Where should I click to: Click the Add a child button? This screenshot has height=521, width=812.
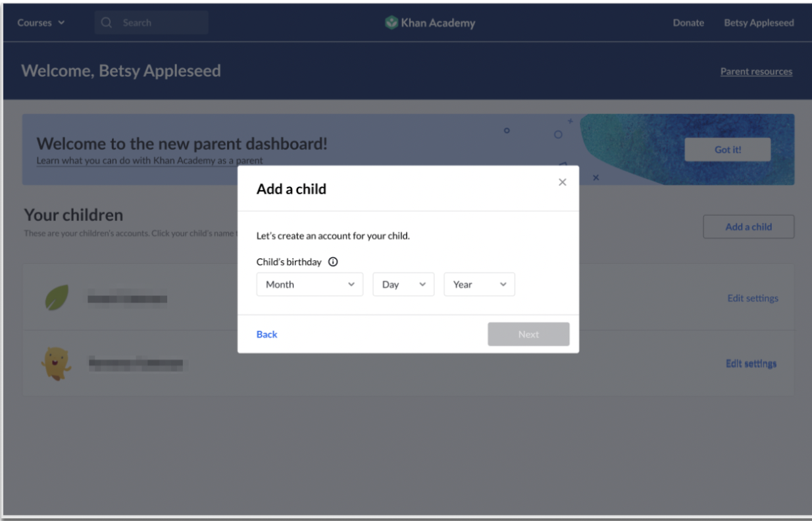749,227
